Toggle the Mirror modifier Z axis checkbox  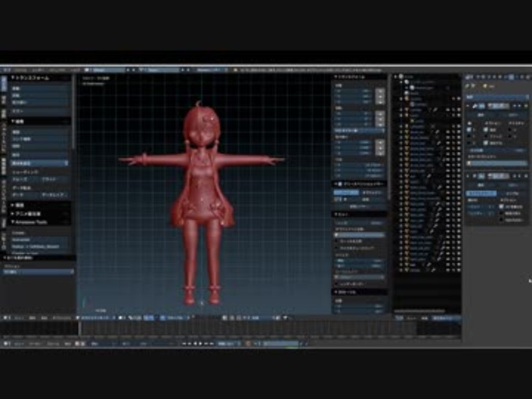469,143
